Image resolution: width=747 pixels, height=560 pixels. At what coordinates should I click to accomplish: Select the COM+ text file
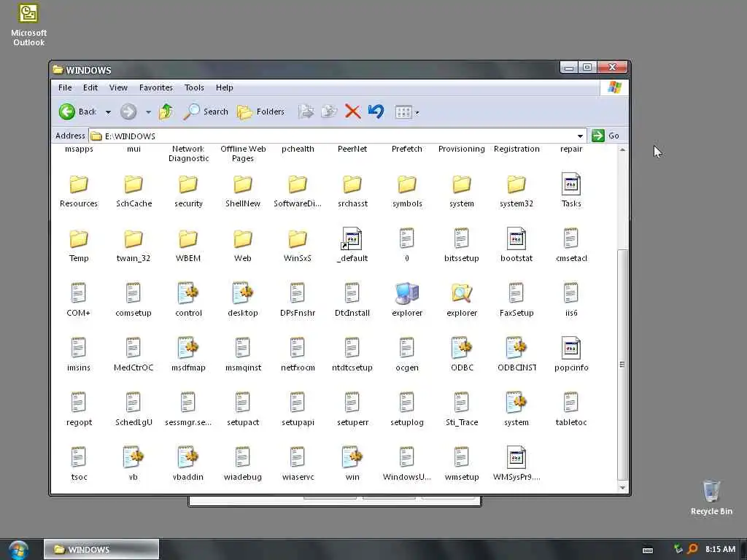click(x=79, y=300)
